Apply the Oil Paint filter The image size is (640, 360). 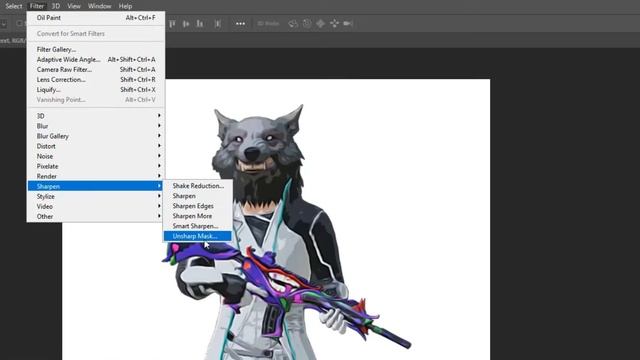(96, 18)
